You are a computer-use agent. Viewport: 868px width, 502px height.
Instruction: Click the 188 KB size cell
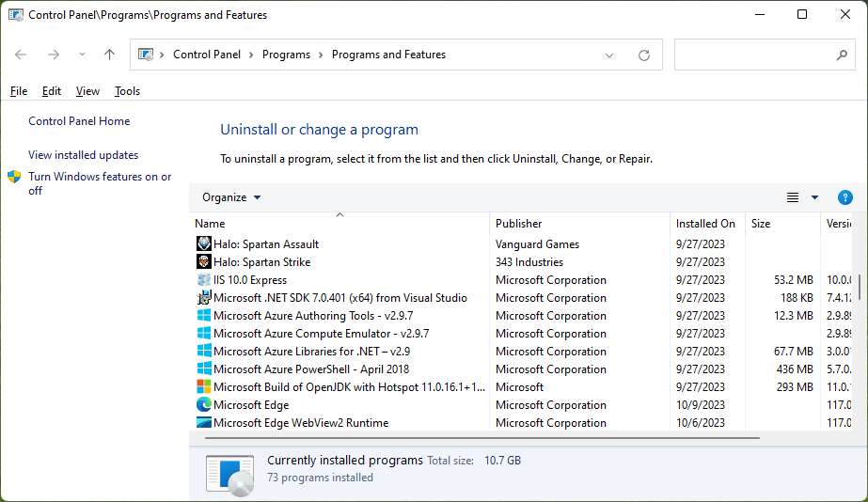(797, 298)
